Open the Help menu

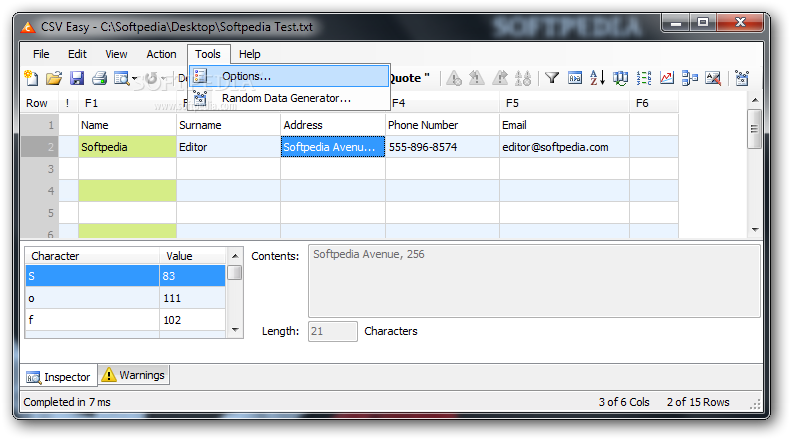tap(250, 54)
